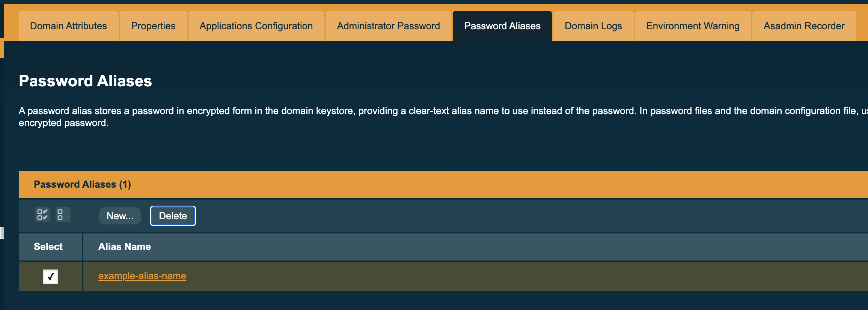Viewport: 868px width, 310px height.
Task: Select all password aliases
Action: 42,215
